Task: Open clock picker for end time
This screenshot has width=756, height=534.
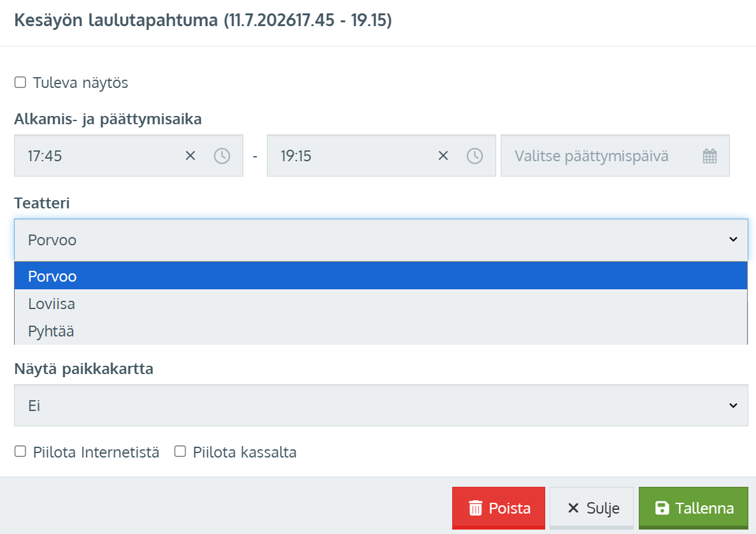Action: coord(474,156)
